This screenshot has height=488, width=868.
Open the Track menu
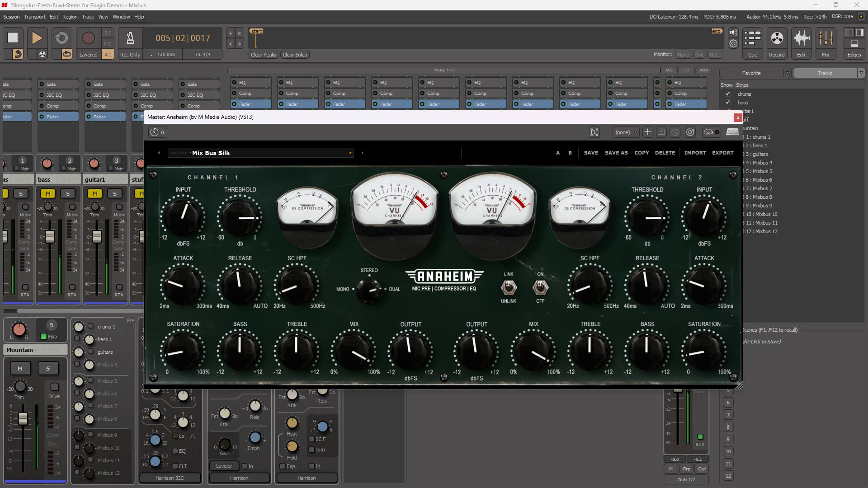[88, 17]
